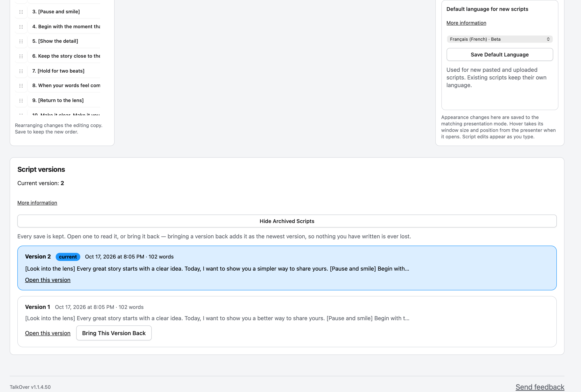The width and height of the screenshot is (581, 392).
Task: Select script line 5. [Show the detail]
Action: [64, 41]
